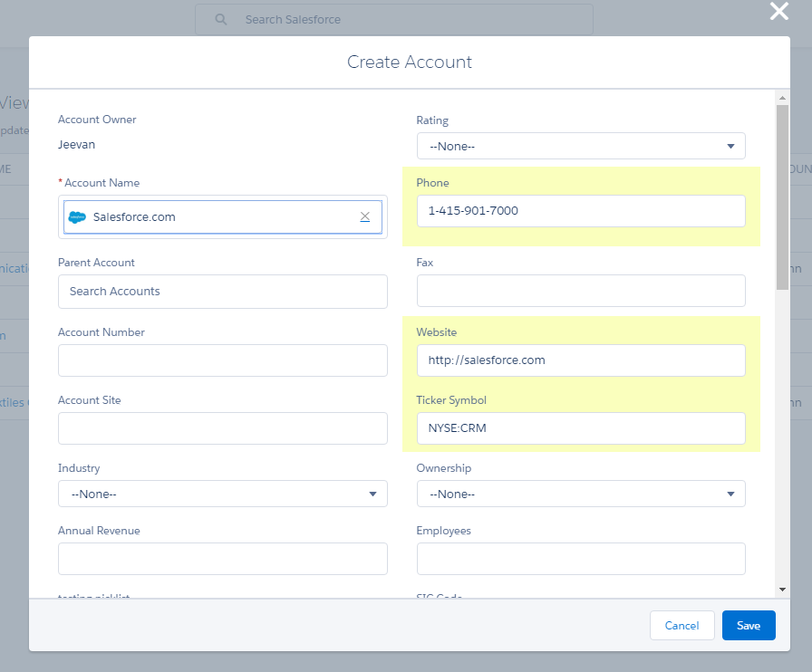
Task: Focus the Account Site field
Action: point(223,428)
